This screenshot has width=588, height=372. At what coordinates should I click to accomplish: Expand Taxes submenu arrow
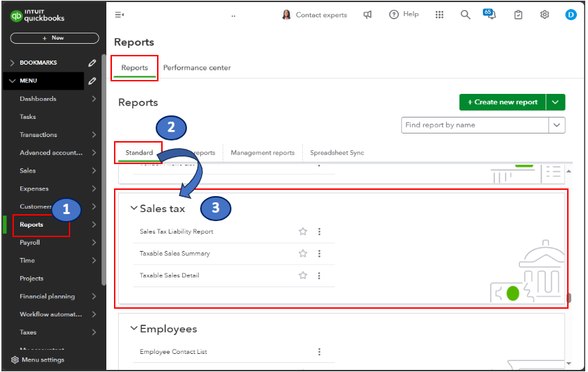pos(94,332)
